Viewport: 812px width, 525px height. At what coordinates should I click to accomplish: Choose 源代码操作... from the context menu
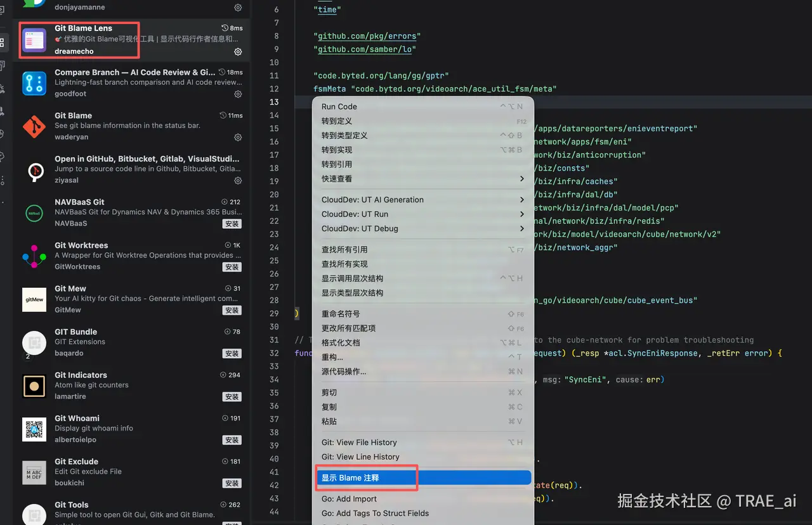pyautogui.click(x=423, y=372)
